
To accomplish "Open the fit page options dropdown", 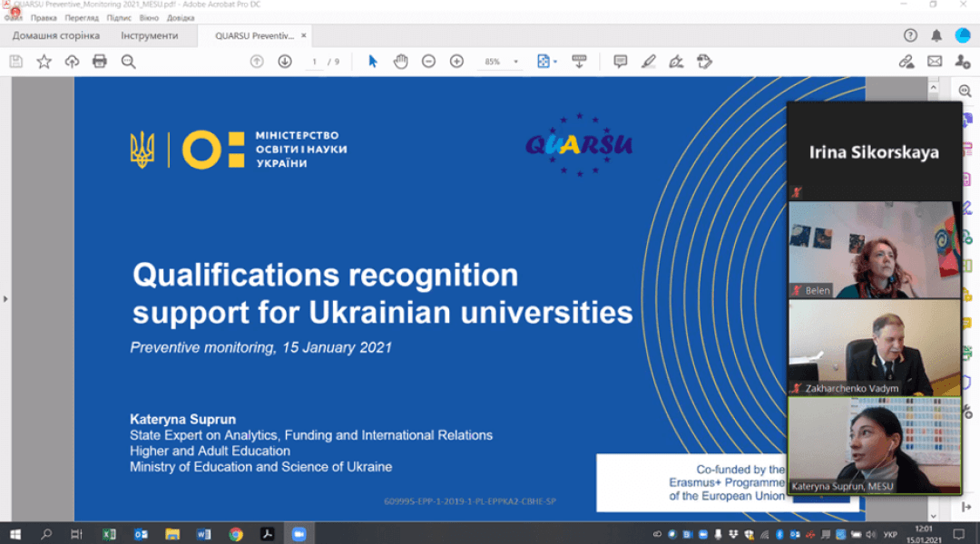I will [546, 62].
